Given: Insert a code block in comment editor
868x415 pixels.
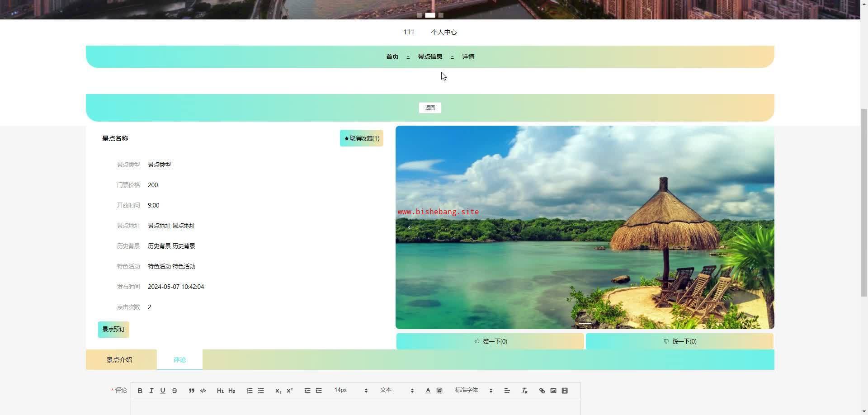Looking at the screenshot, I should pyautogui.click(x=203, y=391).
